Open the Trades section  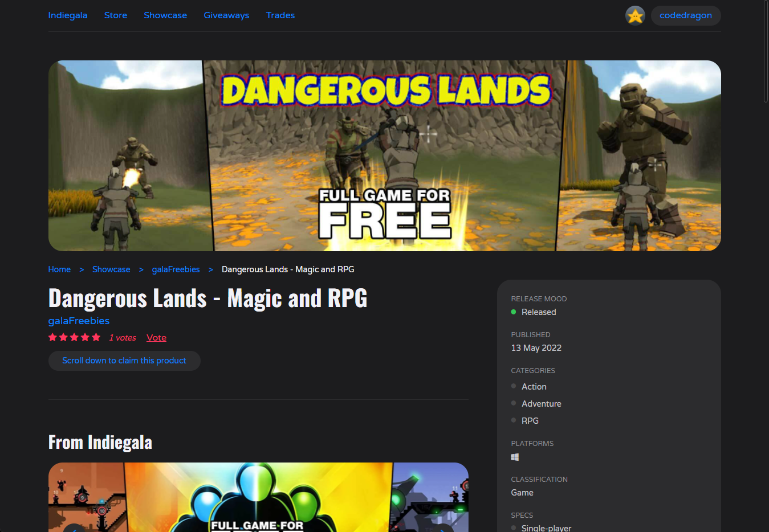tap(280, 15)
